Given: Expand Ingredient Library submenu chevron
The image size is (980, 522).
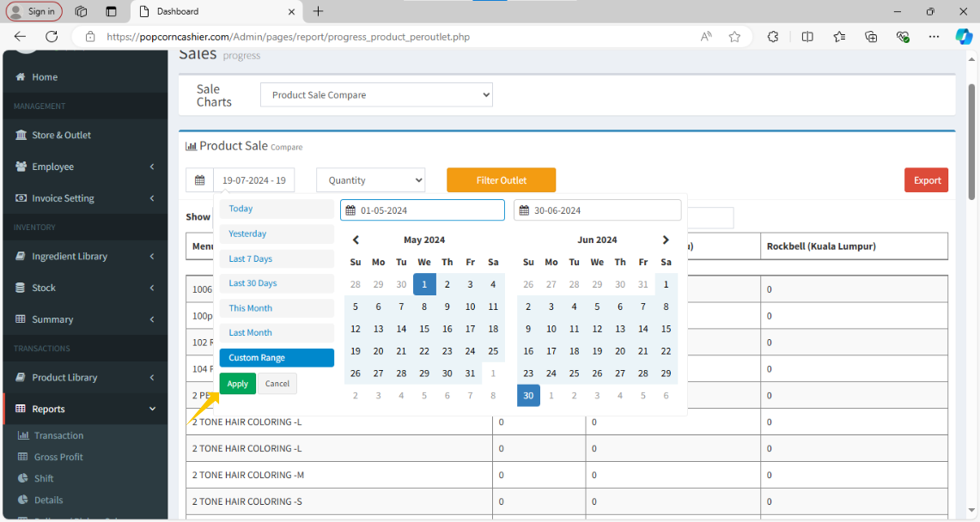Looking at the screenshot, I should [x=152, y=256].
